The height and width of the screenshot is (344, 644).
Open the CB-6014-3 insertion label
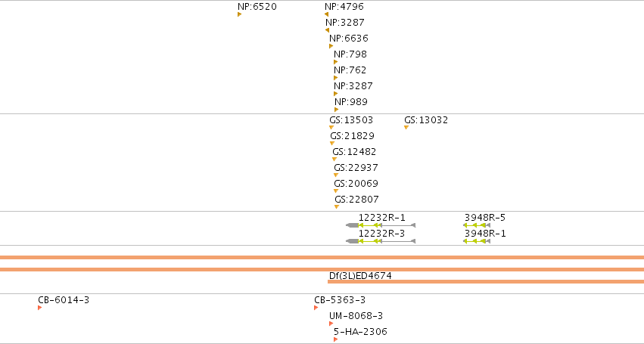[64, 300]
